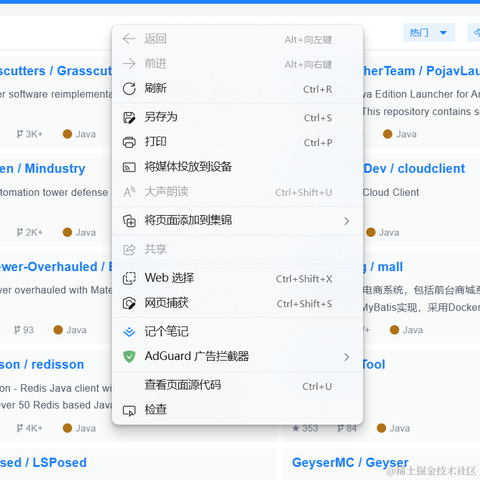This screenshot has height=480, width=480.
Task: Click the blue note icon beside 记个笔记
Action: point(129,332)
